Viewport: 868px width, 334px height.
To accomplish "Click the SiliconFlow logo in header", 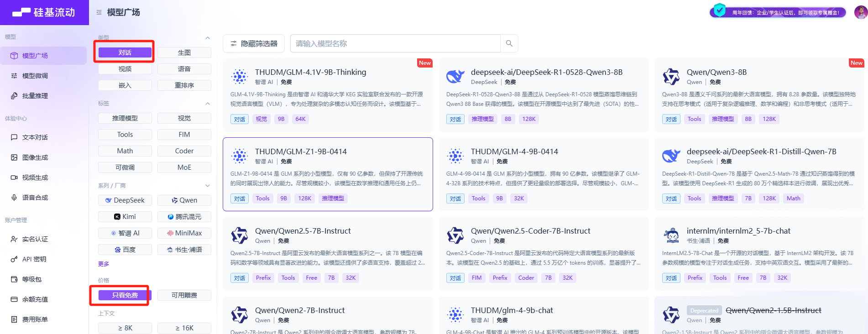I will pos(44,12).
